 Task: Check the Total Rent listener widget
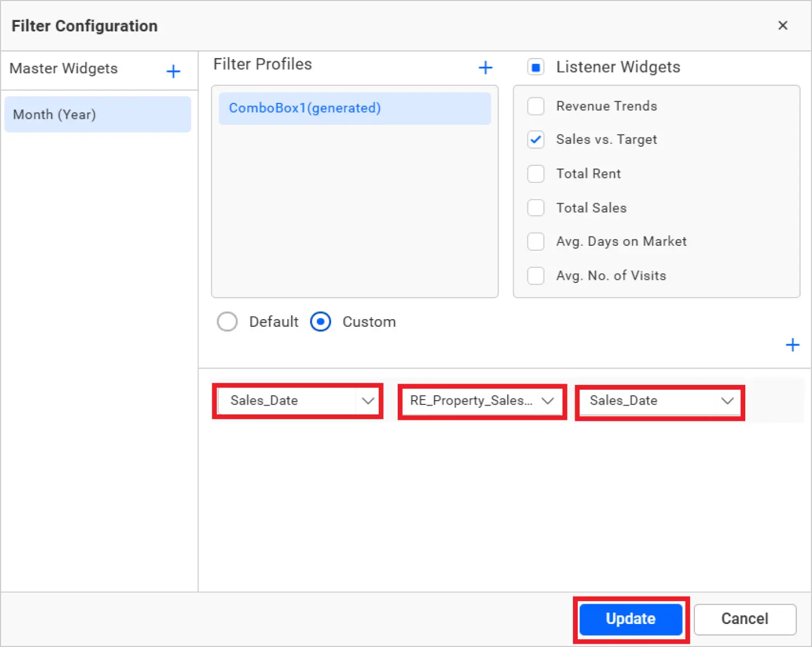click(536, 174)
